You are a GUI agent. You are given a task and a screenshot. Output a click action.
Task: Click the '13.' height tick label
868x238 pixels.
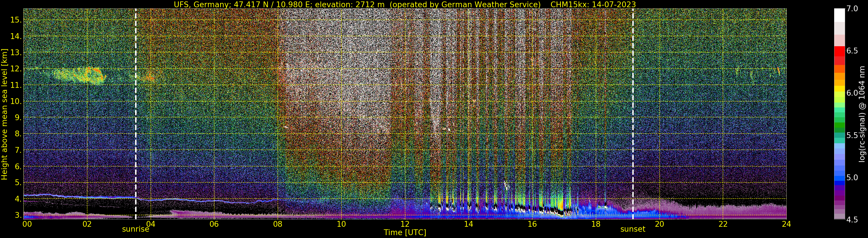[x=16, y=53]
